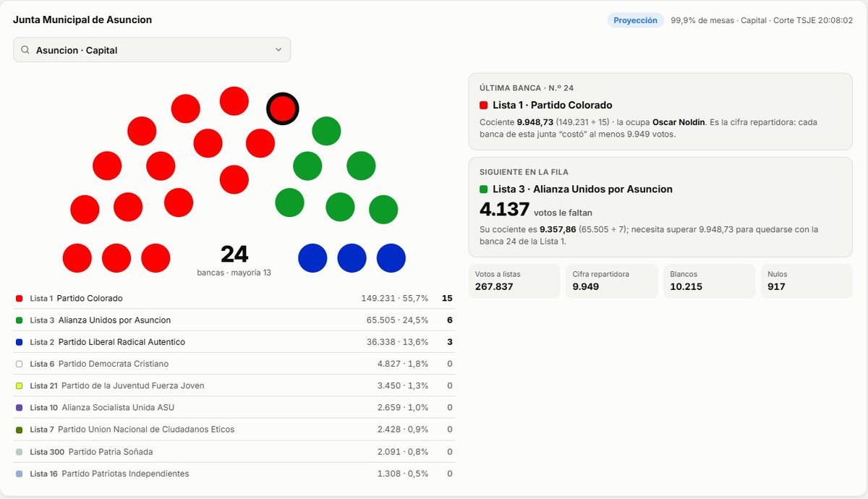Click the green swatch beside Lista 3 in the results list

click(20, 320)
